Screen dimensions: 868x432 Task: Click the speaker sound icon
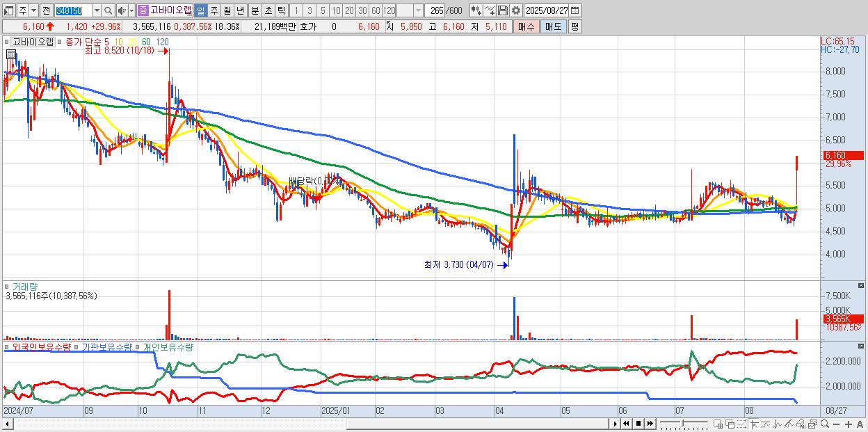pos(122,10)
